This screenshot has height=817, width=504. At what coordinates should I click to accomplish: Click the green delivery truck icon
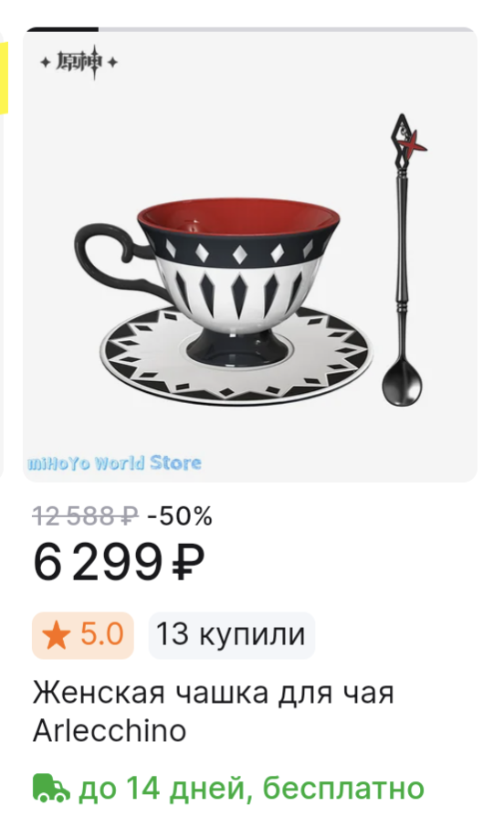coord(51,788)
